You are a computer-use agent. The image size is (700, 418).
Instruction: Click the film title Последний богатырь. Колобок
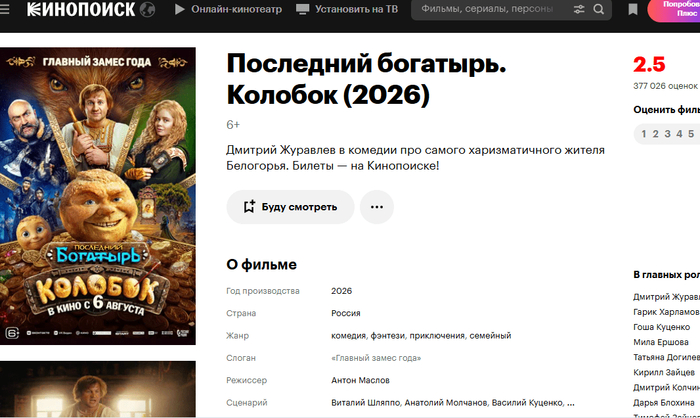pyautogui.click(x=366, y=79)
